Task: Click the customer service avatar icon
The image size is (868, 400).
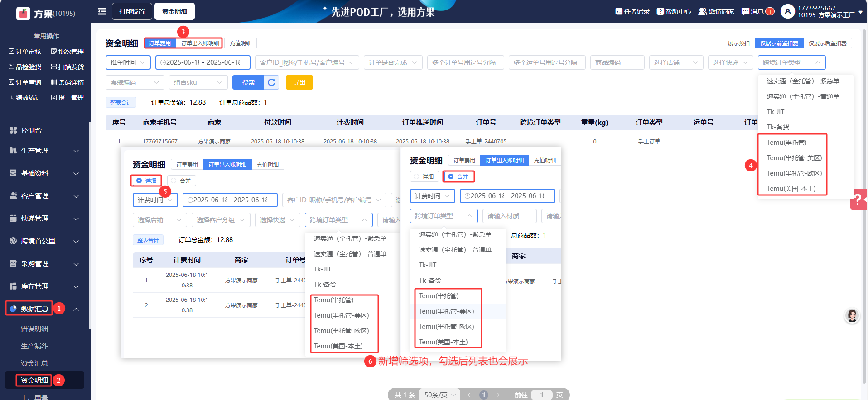Action: click(x=852, y=315)
